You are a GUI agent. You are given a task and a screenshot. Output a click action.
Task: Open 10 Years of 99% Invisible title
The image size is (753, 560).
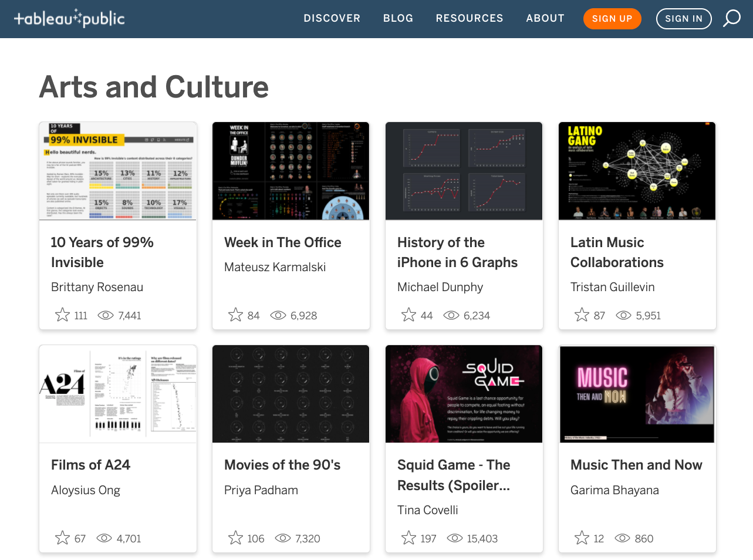[x=102, y=252]
